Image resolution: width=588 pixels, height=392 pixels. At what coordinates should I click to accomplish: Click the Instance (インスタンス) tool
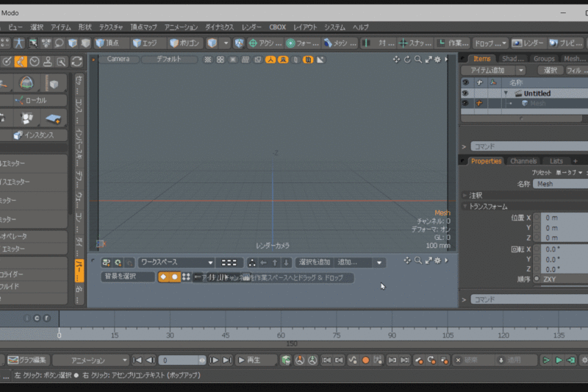click(x=38, y=135)
